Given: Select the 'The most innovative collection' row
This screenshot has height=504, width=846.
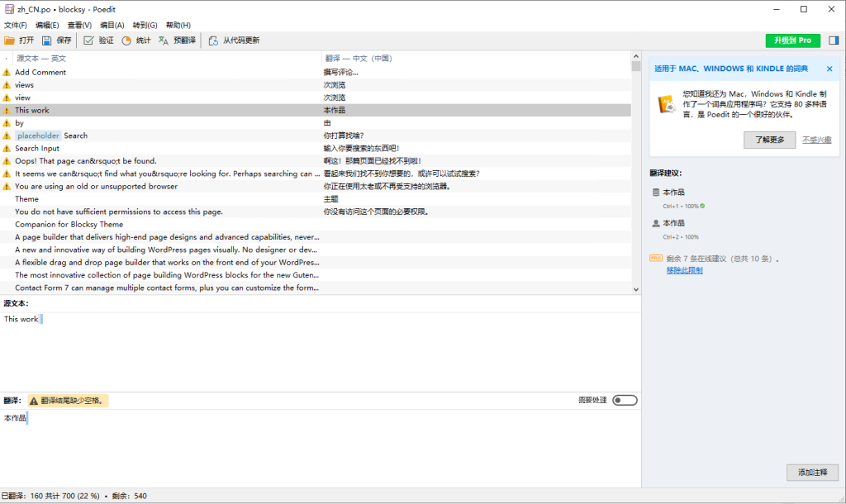Looking at the screenshot, I should pyautogui.click(x=316, y=275).
